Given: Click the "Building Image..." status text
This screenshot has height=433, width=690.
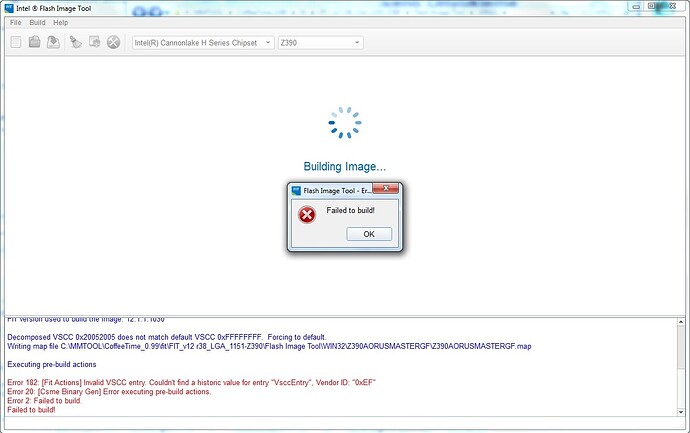Looking at the screenshot, I should pos(345,166).
